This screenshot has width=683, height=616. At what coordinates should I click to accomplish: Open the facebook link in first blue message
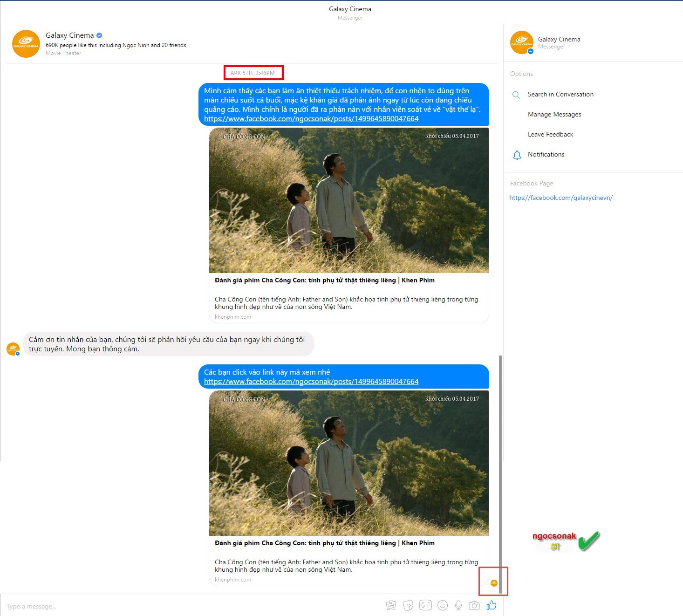pyautogui.click(x=311, y=119)
